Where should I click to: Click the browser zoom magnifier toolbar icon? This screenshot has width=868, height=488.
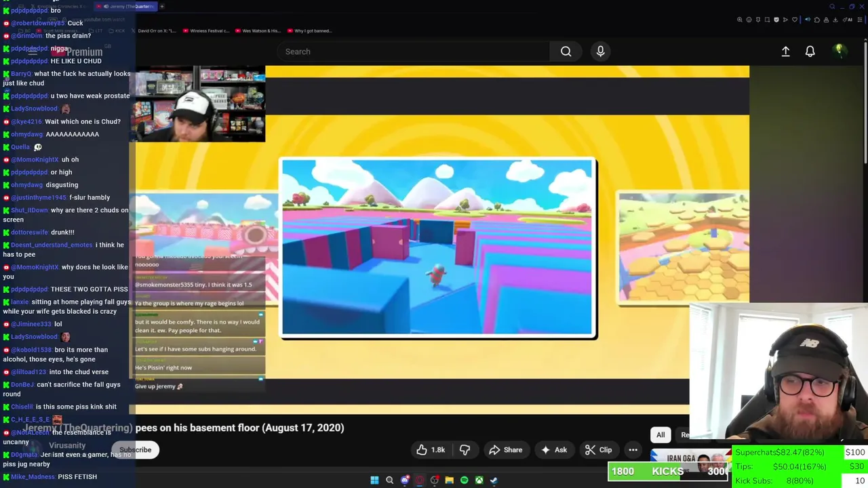coord(740,20)
